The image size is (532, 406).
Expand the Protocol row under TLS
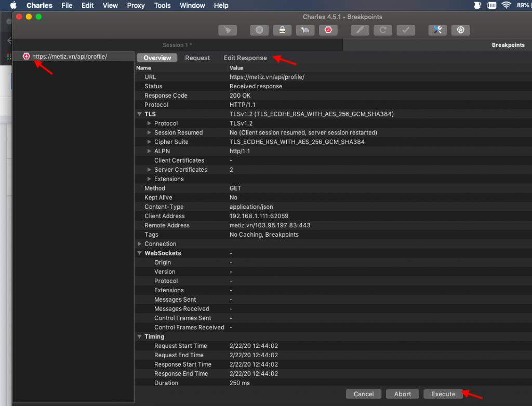(149, 124)
